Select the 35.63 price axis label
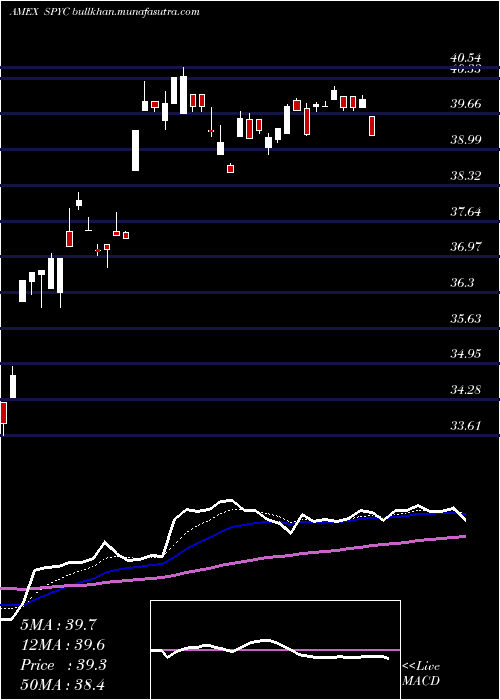The width and height of the screenshot is (500, 700). click(466, 318)
